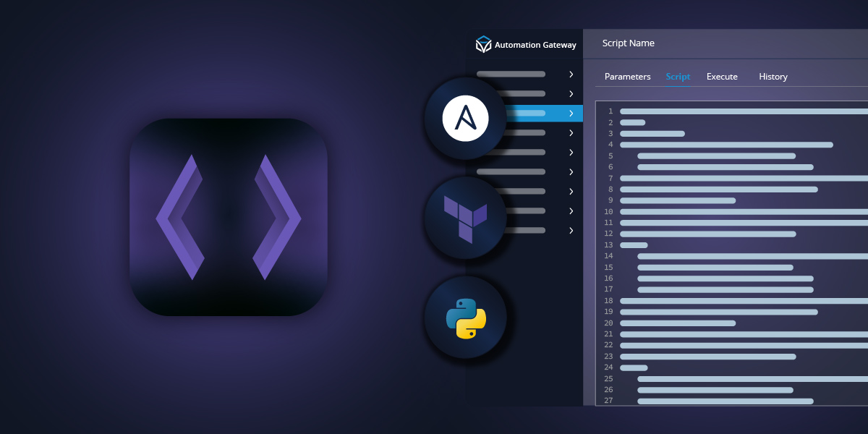Viewport: 868px width, 434px height.
Task: Click line number 1 in the script editor
Action: coord(610,111)
